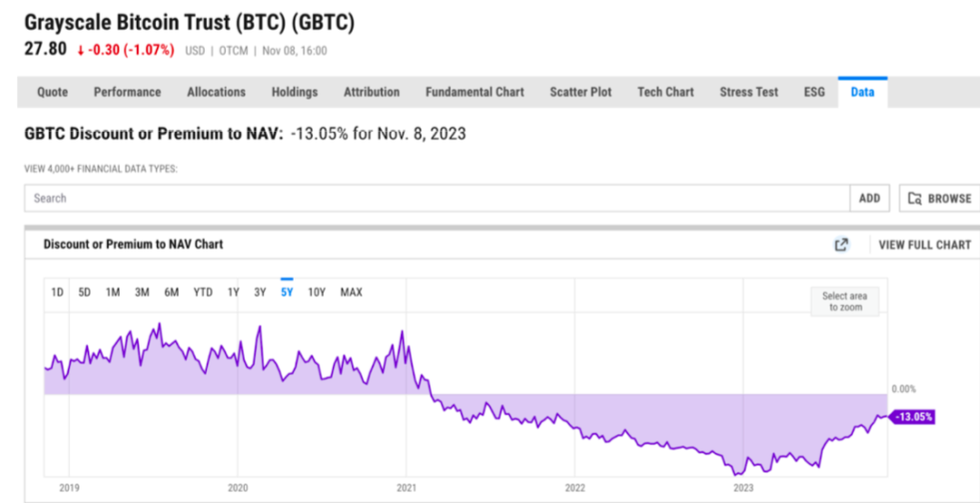Click the VIEW 4,000+ FINANCIAL DATA TYPES label
Image resolution: width=980 pixels, height=503 pixels.
tap(100, 168)
